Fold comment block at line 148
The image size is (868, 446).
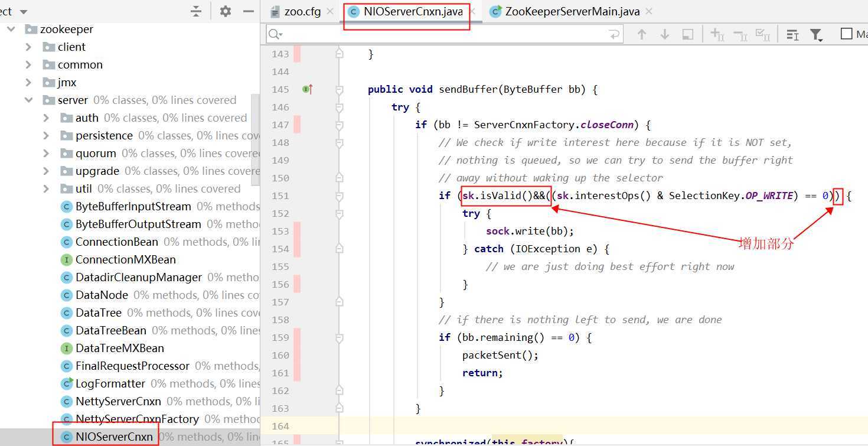(x=339, y=143)
